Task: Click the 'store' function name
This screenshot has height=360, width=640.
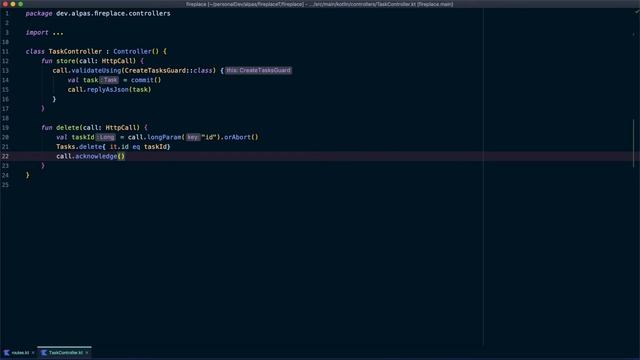Action: pyautogui.click(x=66, y=61)
